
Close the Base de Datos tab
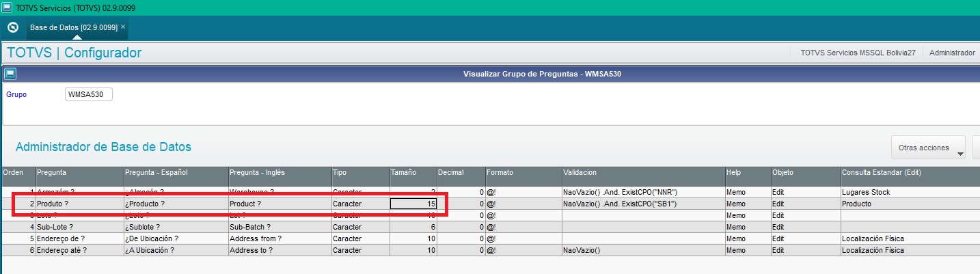coord(123,27)
